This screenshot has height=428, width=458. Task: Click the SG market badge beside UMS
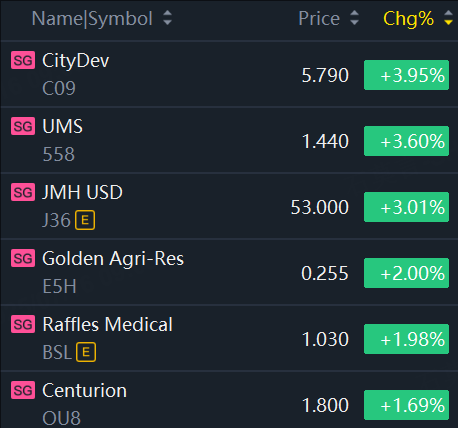(23, 126)
